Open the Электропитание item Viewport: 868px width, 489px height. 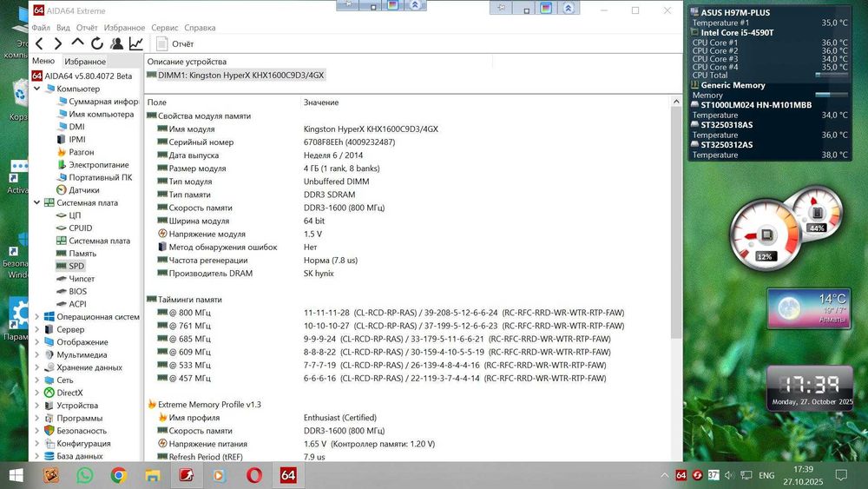point(93,165)
